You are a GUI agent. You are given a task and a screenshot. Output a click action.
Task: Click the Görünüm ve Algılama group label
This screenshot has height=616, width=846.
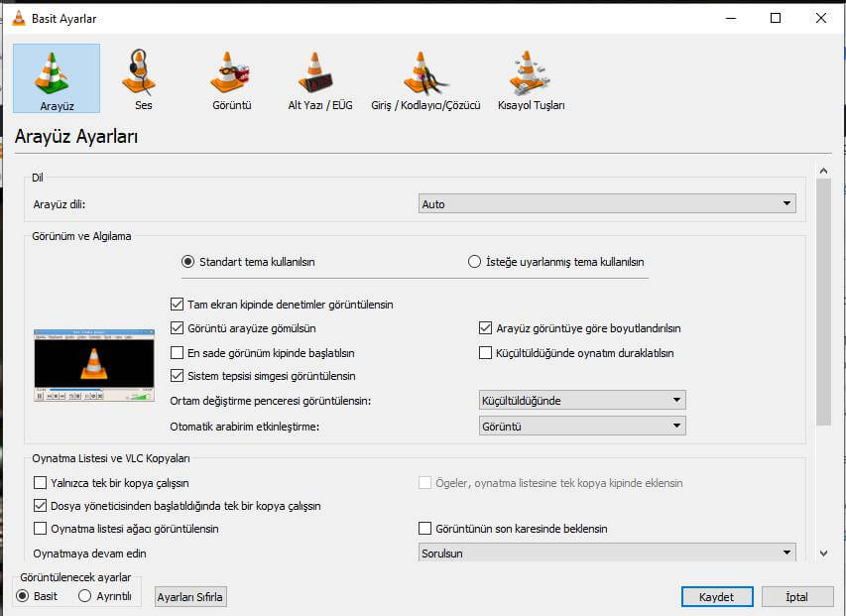point(81,236)
